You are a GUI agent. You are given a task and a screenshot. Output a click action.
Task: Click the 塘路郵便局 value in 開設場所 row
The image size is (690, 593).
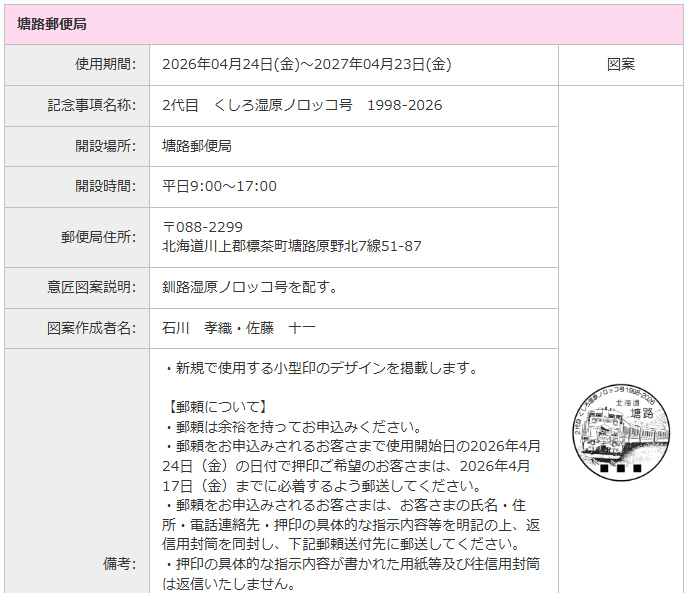click(197, 146)
